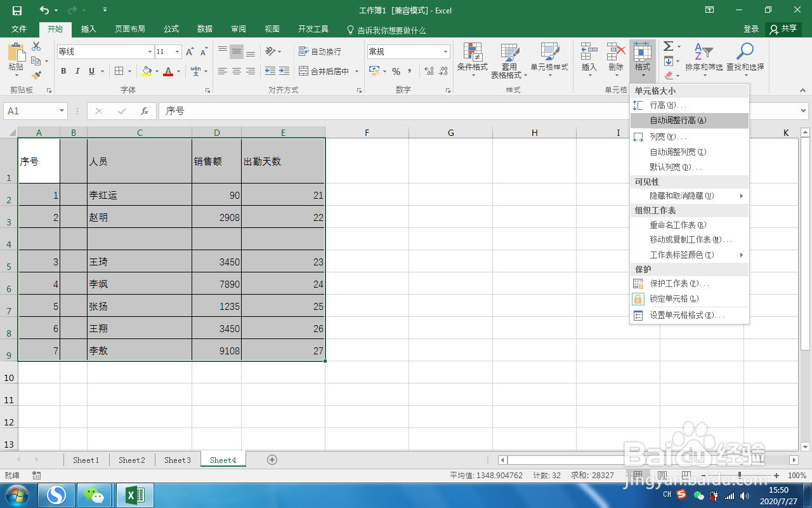Viewport: 812px width, 508px height.
Task: Expand the 工作表标签颜色 submenu
Action: point(690,255)
